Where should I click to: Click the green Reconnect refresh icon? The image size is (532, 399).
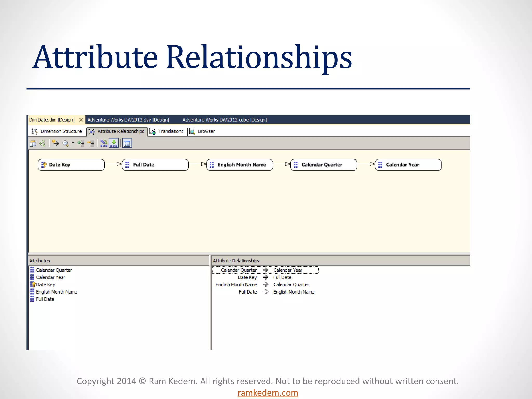(x=42, y=143)
